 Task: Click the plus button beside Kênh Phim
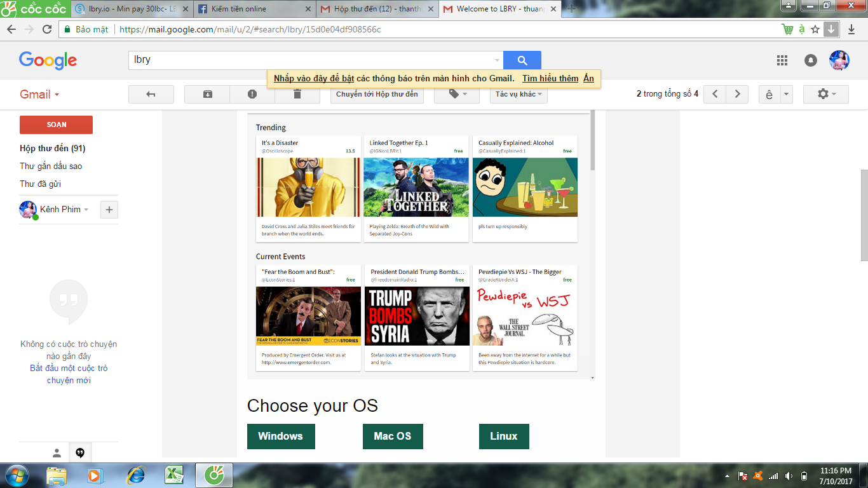click(109, 210)
